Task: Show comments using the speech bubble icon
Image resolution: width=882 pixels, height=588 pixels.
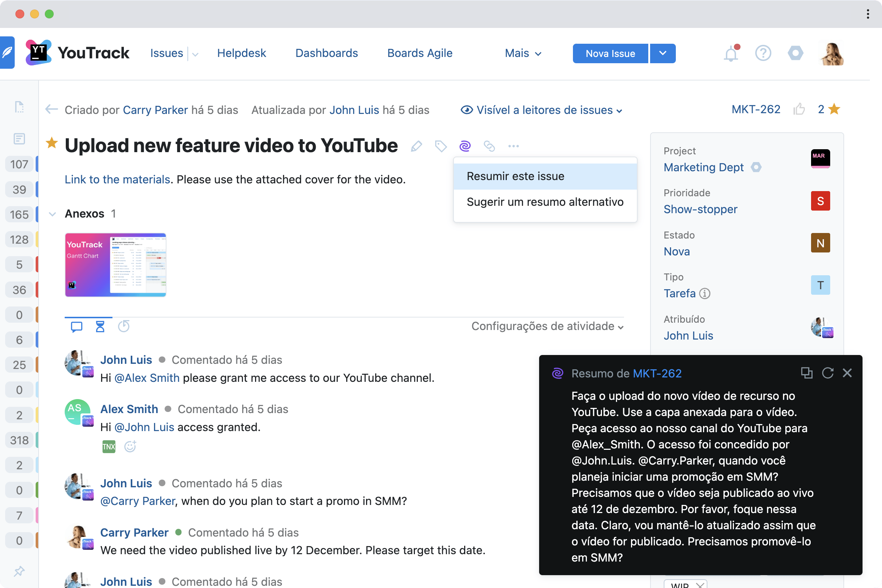Action: click(x=76, y=326)
